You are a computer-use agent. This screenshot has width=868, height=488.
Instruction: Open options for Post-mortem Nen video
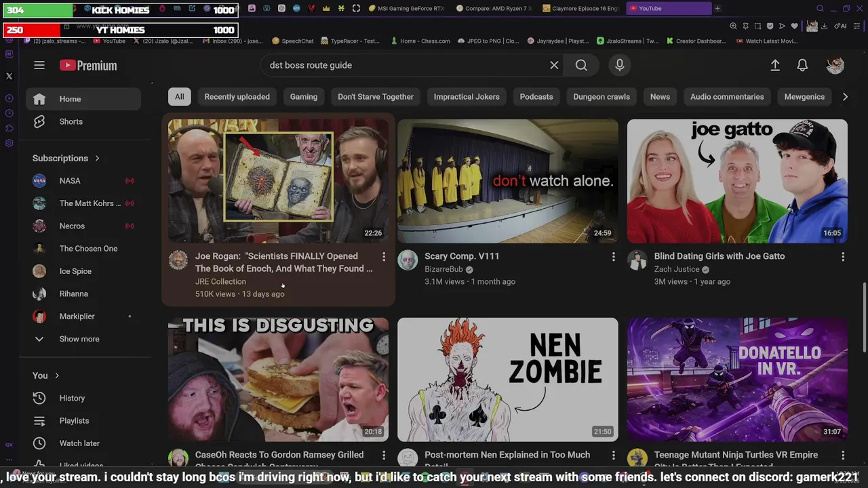point(613,455)
